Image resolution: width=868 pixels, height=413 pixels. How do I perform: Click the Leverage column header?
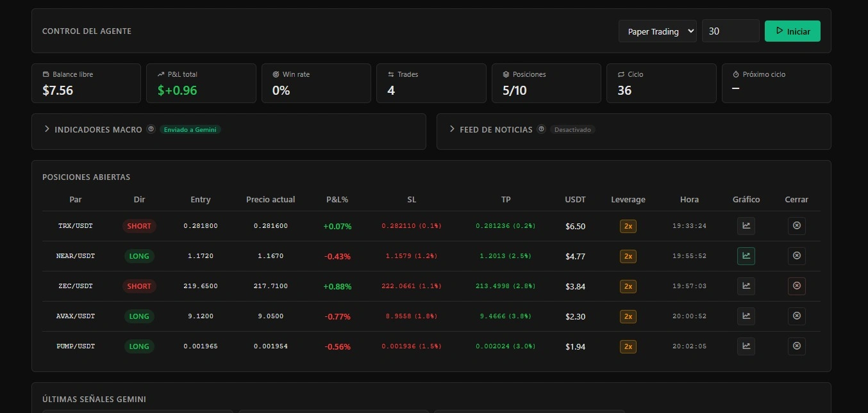point(628,200)
